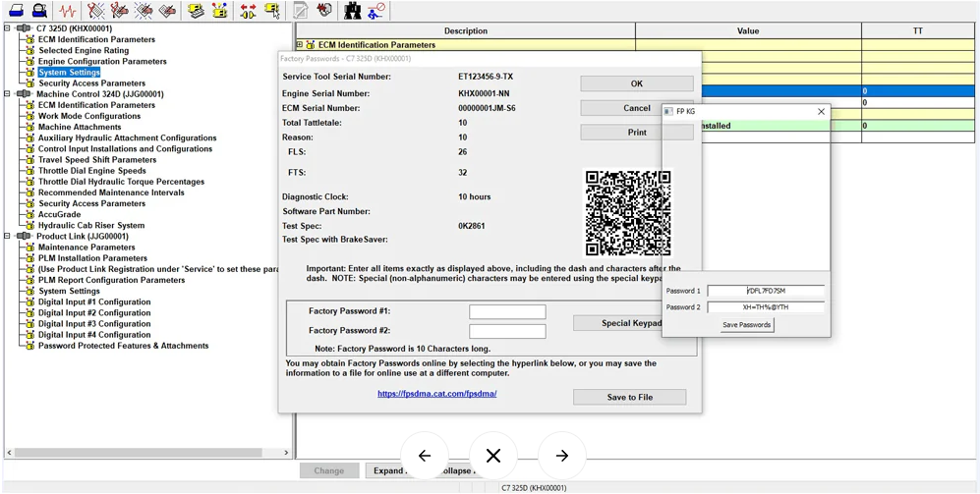Screen dimensions: 980x494
Task: Select Selected Engine Rating in the tree
Action: [x=84, y=50]
